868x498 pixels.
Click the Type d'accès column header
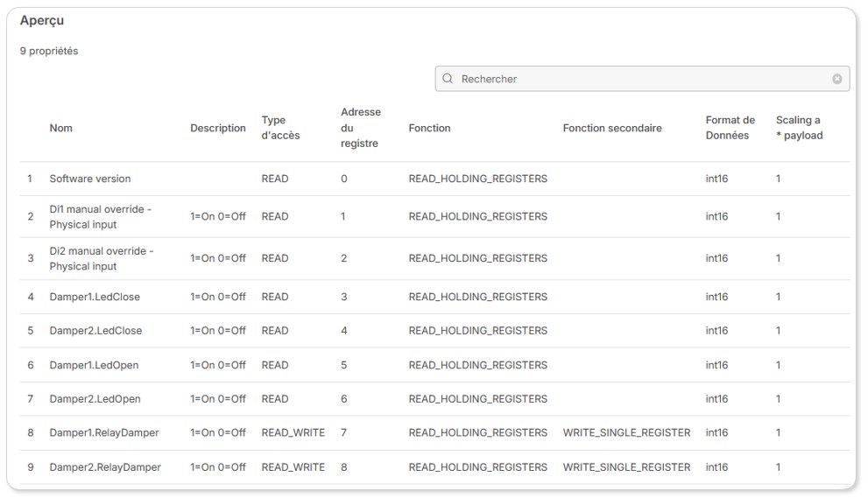coord(280,128)
